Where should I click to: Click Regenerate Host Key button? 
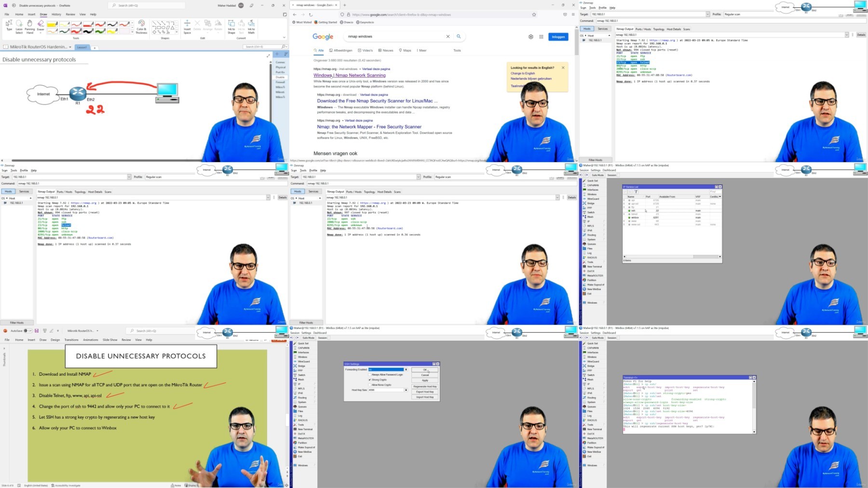click(x=425, y=387)
